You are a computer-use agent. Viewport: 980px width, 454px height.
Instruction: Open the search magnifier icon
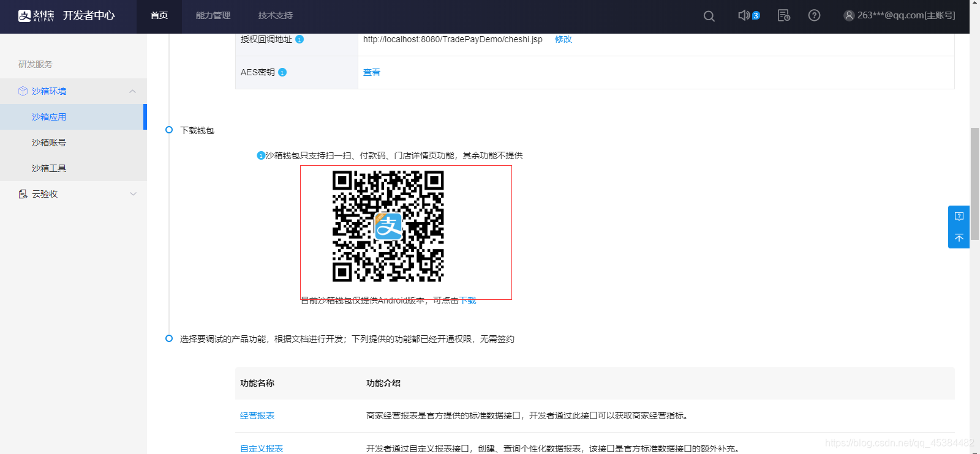(x=709, y=17)
